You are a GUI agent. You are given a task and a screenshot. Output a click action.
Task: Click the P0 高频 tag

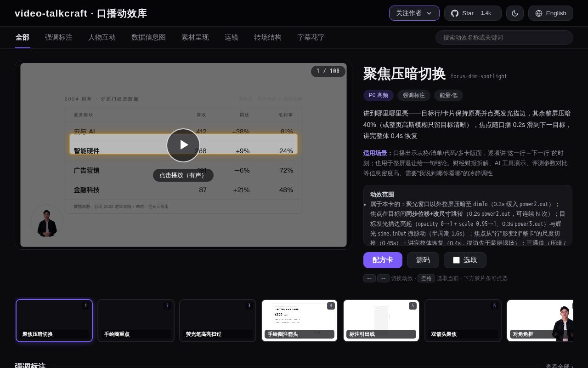(x=379, y=95)
